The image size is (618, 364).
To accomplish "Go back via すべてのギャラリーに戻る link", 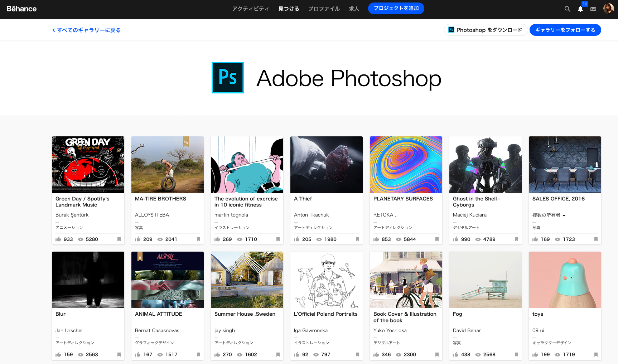I will (x=87, y=30).
